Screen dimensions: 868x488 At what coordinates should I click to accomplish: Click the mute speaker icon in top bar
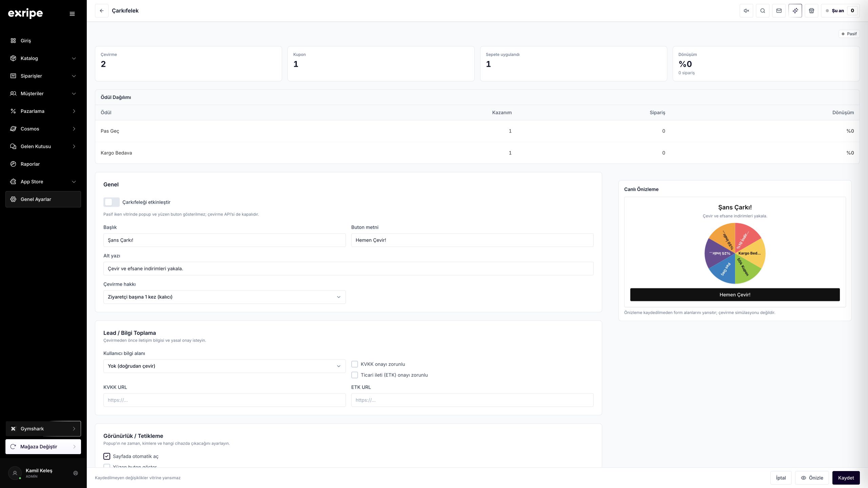(746, 11)
